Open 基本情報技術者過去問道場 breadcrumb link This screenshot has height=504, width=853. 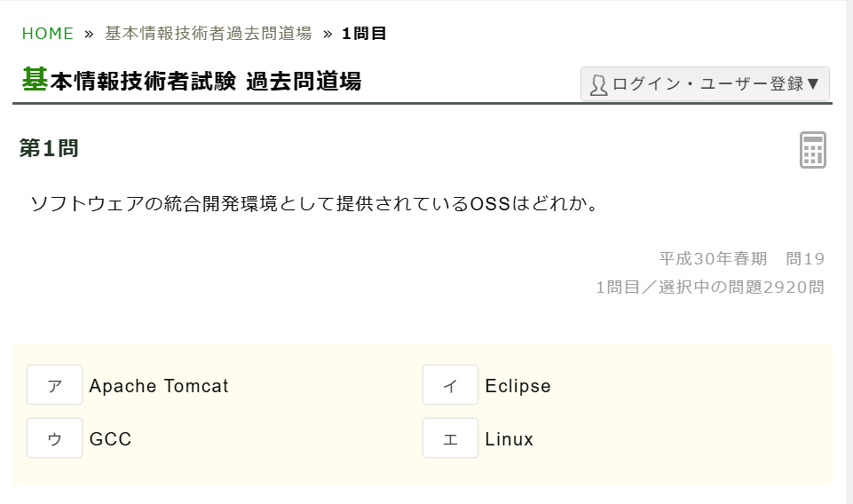[208, 34]
